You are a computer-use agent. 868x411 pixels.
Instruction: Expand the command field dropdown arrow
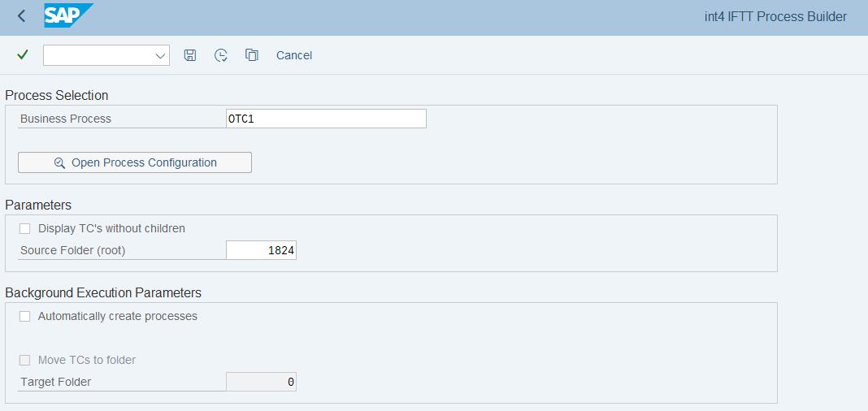click(x=160, y=55)
